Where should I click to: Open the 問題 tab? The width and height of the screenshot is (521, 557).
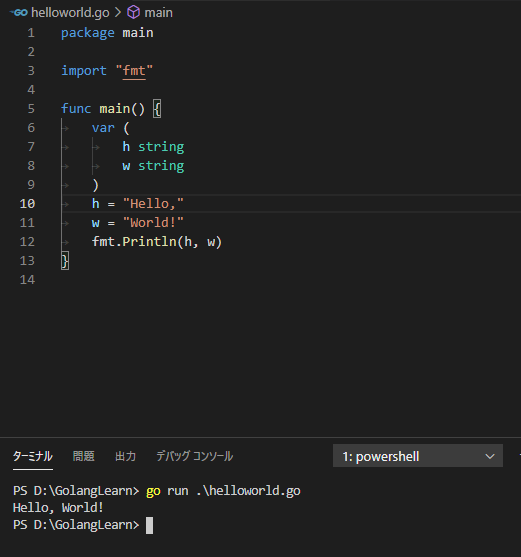(x=83, y=456)
